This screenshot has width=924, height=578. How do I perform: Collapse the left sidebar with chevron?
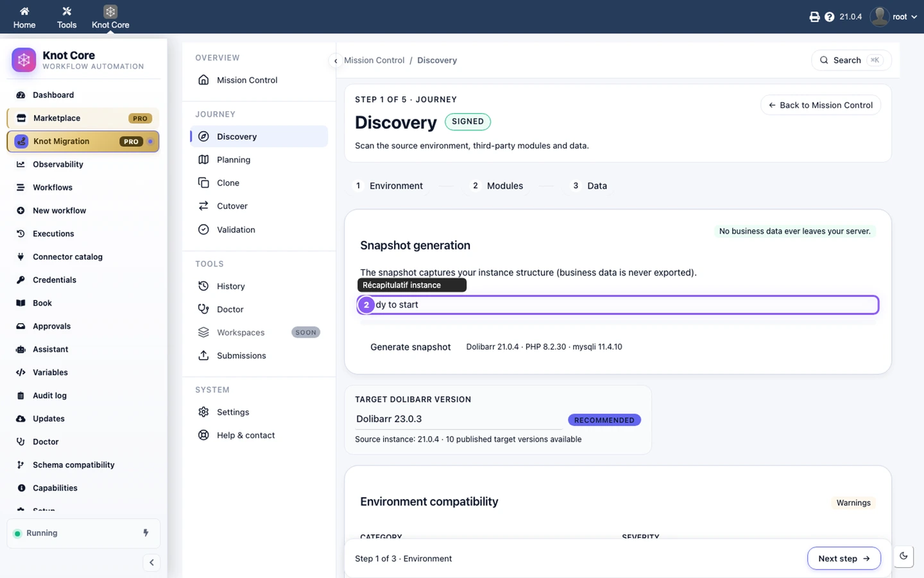151,563
